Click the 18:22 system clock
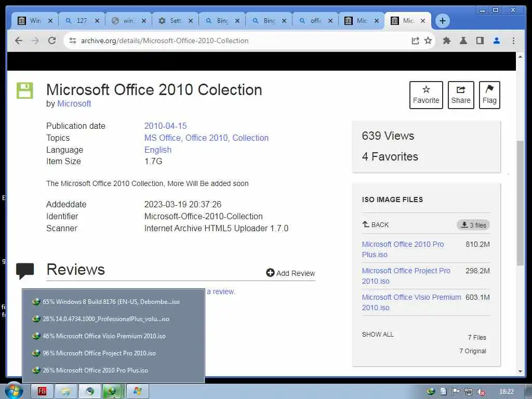 click(x=507, y=392)
